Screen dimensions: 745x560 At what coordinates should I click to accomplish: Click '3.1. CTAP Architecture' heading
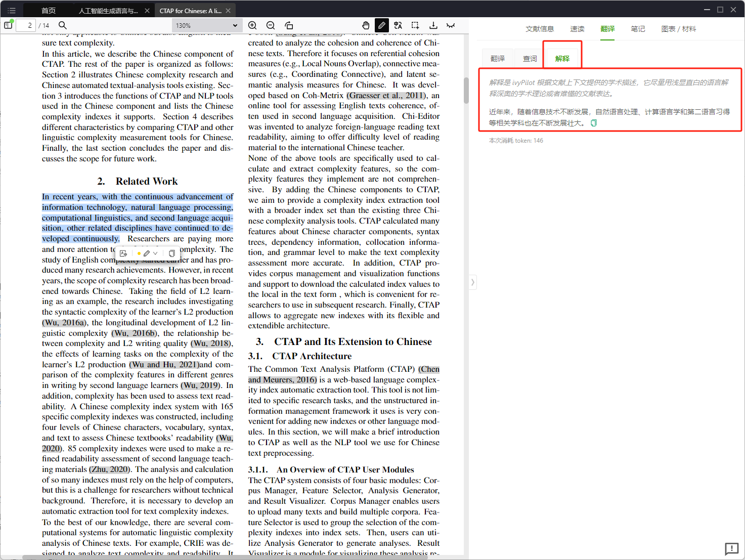300,356
